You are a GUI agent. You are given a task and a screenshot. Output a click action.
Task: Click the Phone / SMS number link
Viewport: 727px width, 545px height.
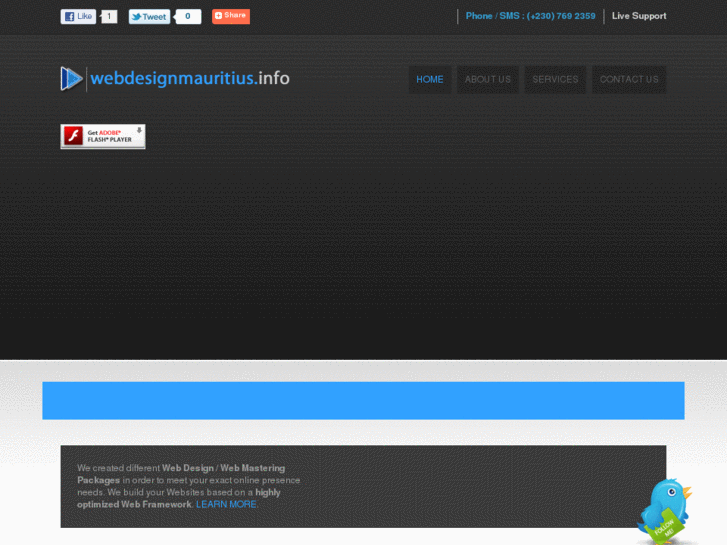pyautogui.click(x=530, y=16)
